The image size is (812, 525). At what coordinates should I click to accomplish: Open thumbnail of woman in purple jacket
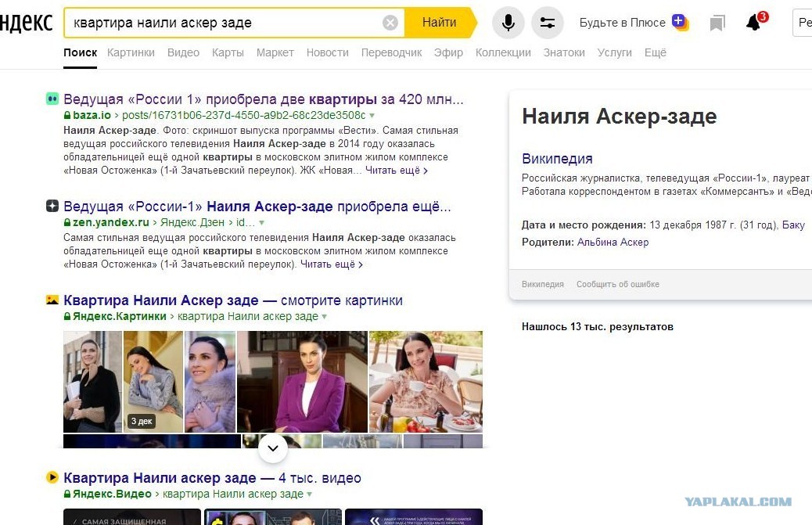coord(302,382)
